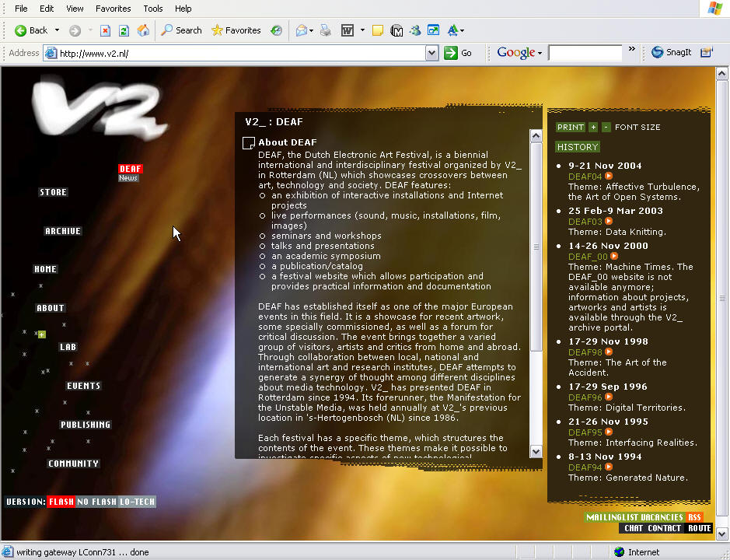The height and width of the screenshot is (560, 730).
Task: Click the PRINT button in side panel
Action: pyautogui.click(x=571, y=128)
